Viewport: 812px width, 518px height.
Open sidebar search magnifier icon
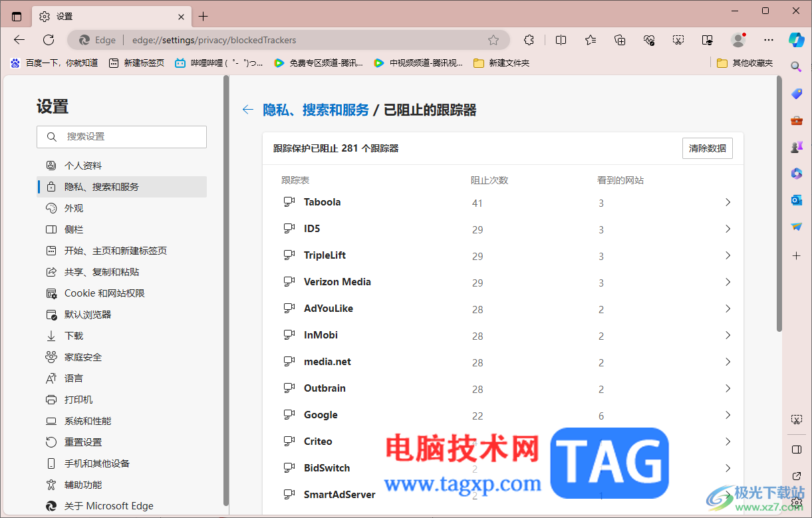pyautogui.click(x=796, y=67)
